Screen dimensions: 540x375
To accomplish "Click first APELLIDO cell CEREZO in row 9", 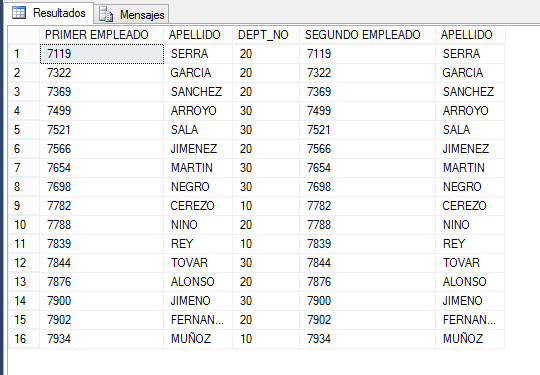I will 198,206.
